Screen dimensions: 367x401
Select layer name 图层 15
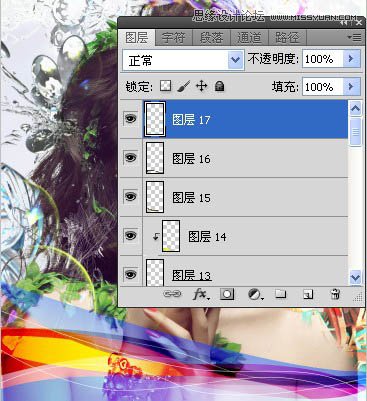tap(191, 198)
